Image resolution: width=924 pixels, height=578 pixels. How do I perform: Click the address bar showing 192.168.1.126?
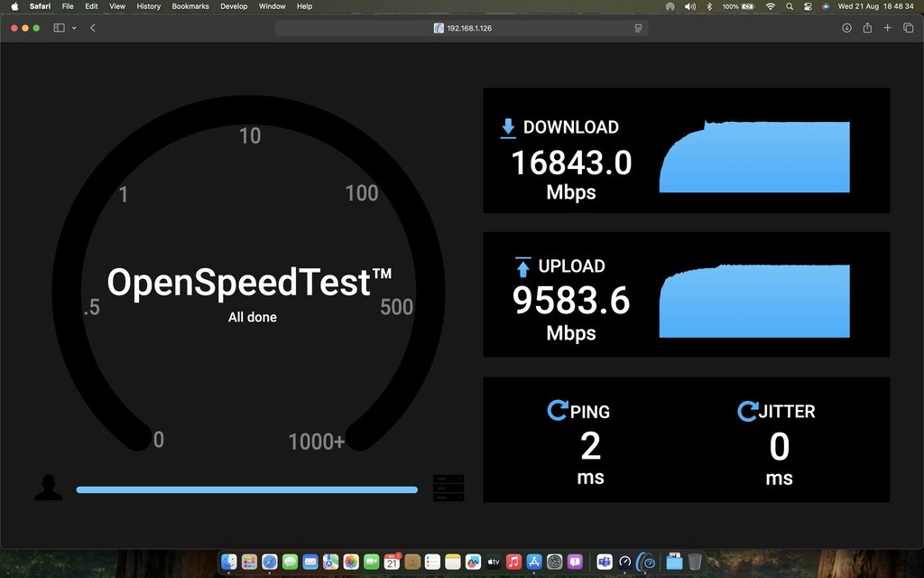click(x=461, y=28)
